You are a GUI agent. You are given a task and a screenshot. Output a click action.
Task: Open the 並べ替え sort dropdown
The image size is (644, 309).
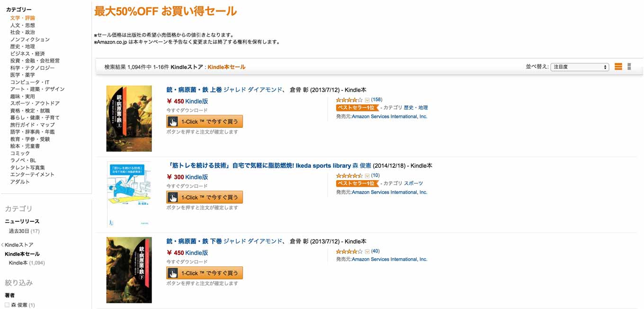click(580, 67)
